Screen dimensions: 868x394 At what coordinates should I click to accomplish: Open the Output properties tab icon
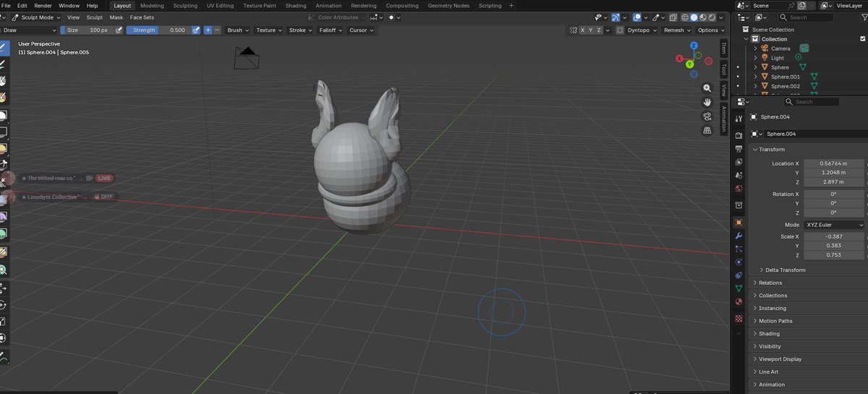[x=739, y=148]
